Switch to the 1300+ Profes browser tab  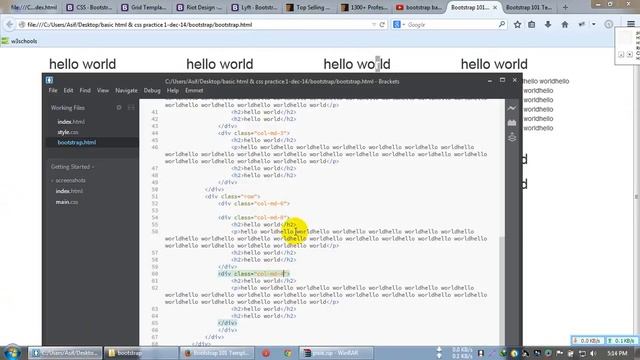[x=364, y=7]
